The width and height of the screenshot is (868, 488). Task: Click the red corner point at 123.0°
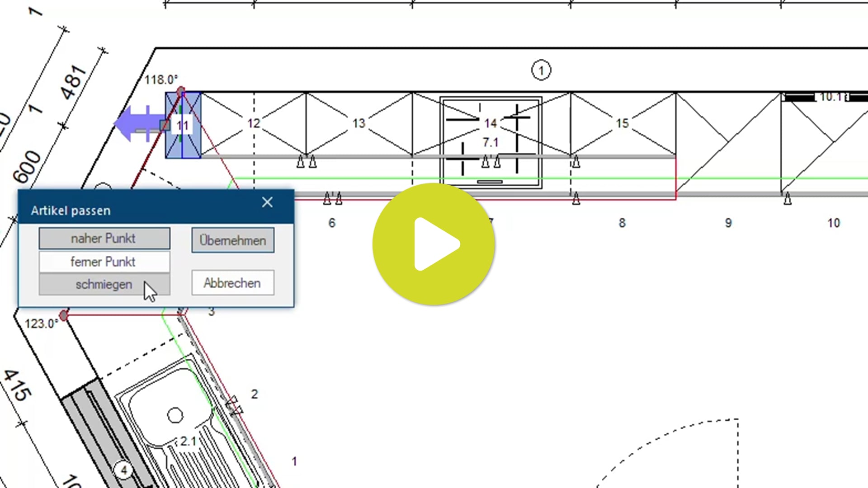click(64, 315)
